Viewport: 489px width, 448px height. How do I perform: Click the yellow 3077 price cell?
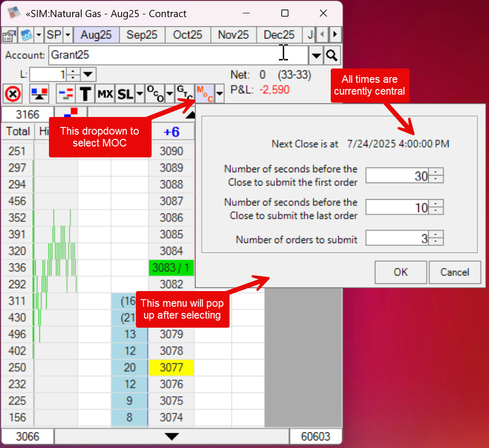click(x=171, y=368)
